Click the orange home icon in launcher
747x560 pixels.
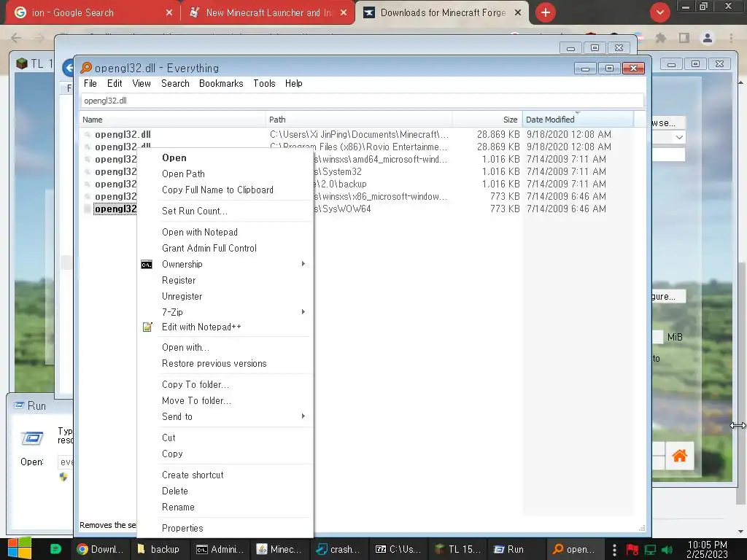[680, 456]
